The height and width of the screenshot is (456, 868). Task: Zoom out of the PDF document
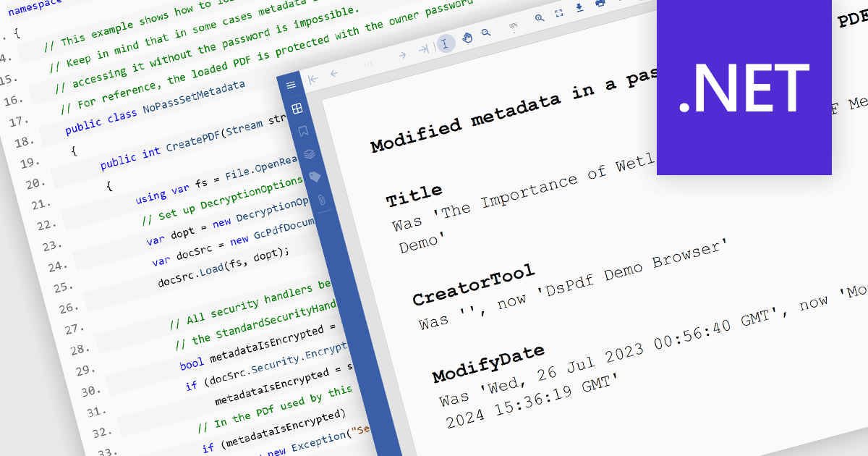(x=485, y=33)
